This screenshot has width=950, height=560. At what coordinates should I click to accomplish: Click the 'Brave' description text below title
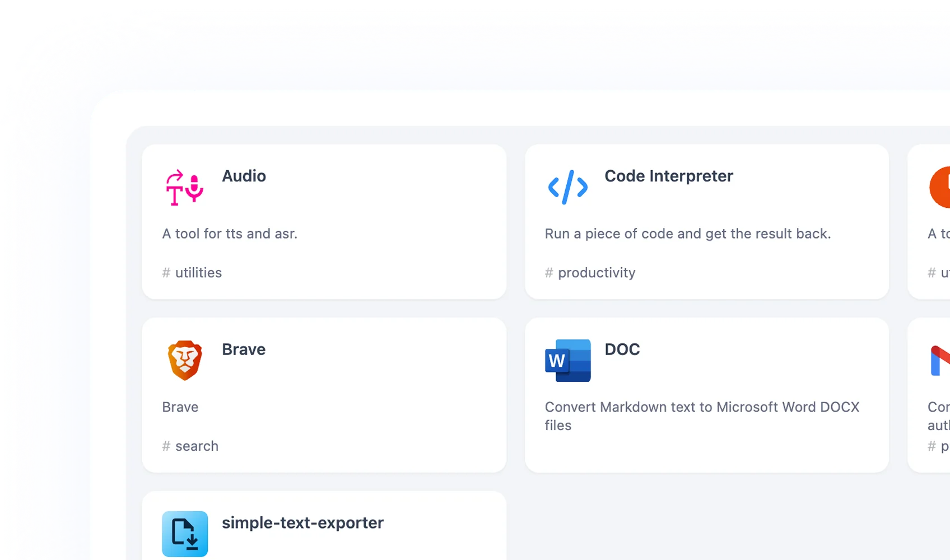click(x=180, y=407)
